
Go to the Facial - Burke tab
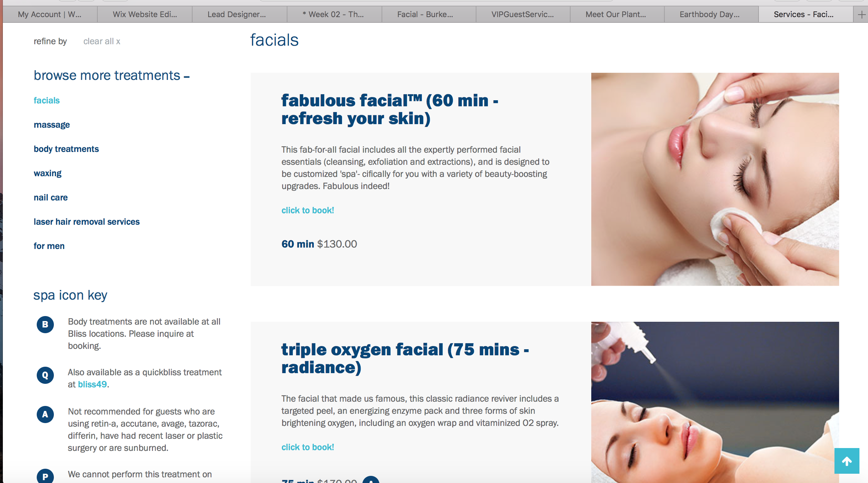tap(429, 15)
